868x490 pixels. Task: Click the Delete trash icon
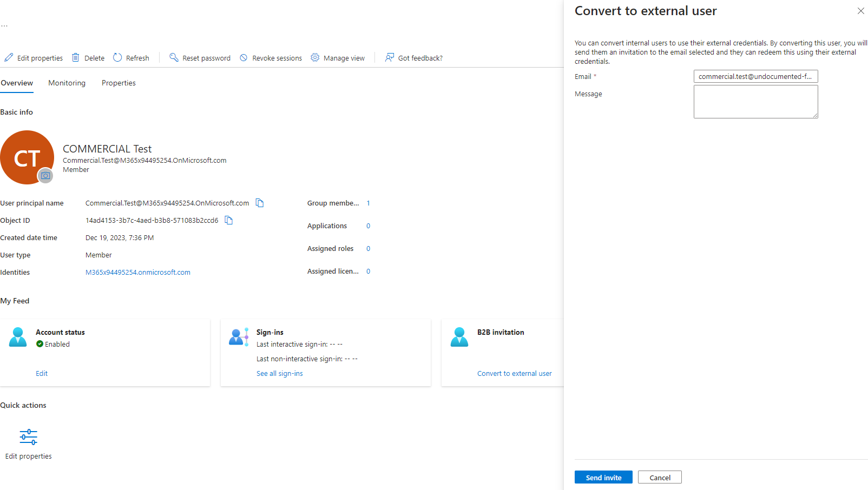point(75,57)
